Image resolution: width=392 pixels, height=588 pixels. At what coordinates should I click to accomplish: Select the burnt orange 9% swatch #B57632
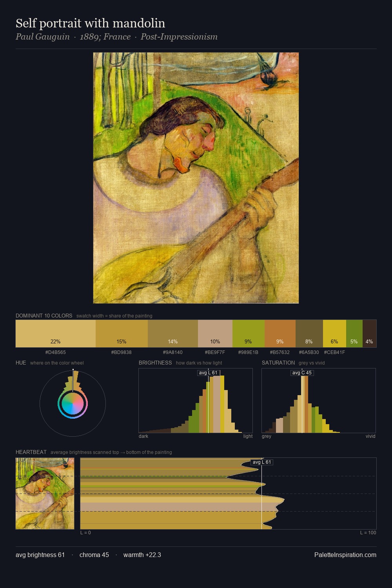(x=280, y=334)
